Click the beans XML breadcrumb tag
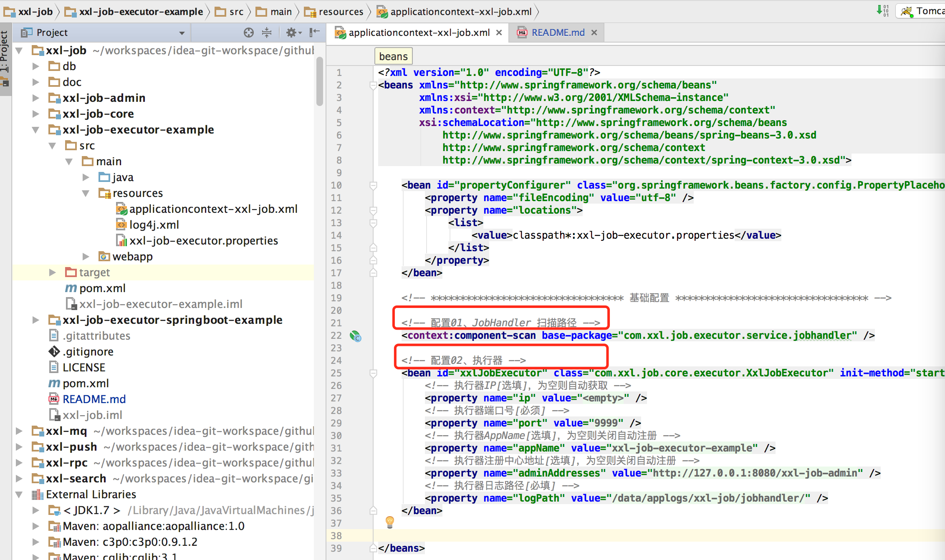This screenshot has width=945, height=560. click(x=393, y=56)
